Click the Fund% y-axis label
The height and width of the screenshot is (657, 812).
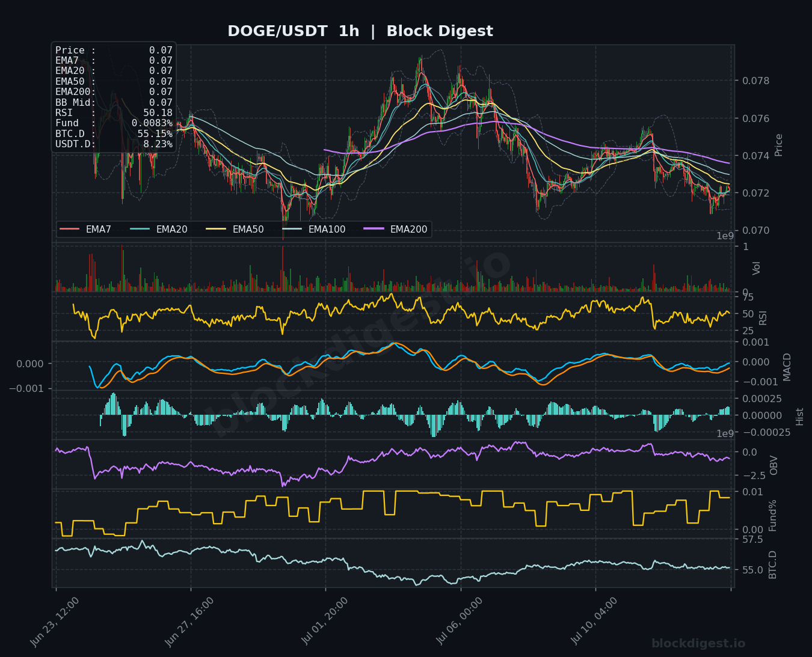(773, 515)
